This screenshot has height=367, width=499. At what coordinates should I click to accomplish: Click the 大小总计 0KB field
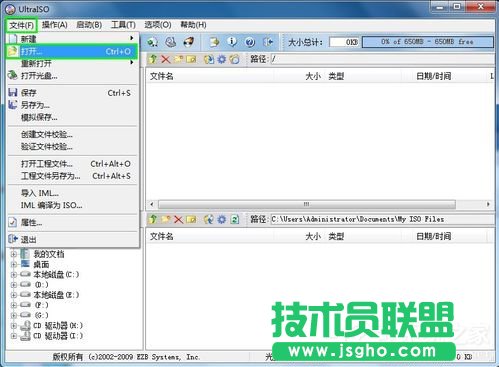(344, 42)
